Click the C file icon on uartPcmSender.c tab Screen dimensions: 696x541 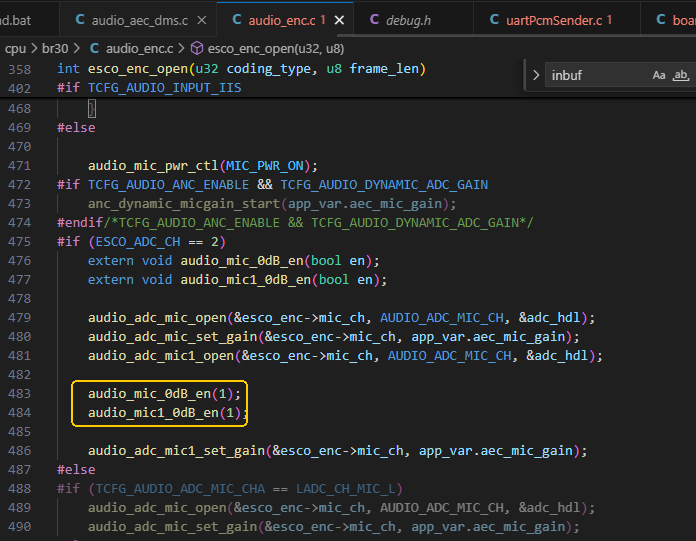click(494, 20)
